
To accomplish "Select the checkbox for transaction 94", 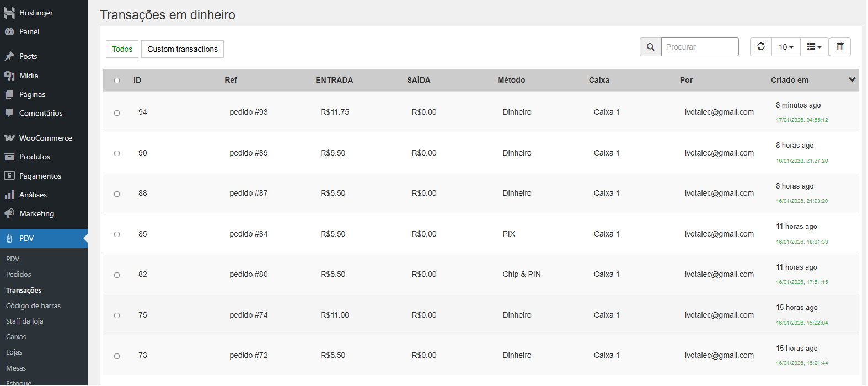I will (x=117, y=113).
